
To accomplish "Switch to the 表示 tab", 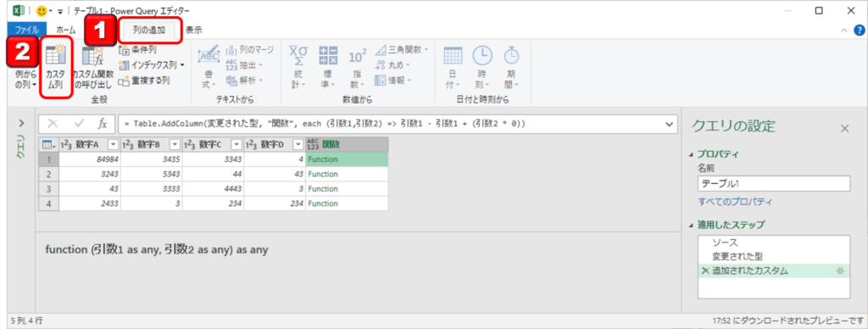I will (x=193, y=31).
